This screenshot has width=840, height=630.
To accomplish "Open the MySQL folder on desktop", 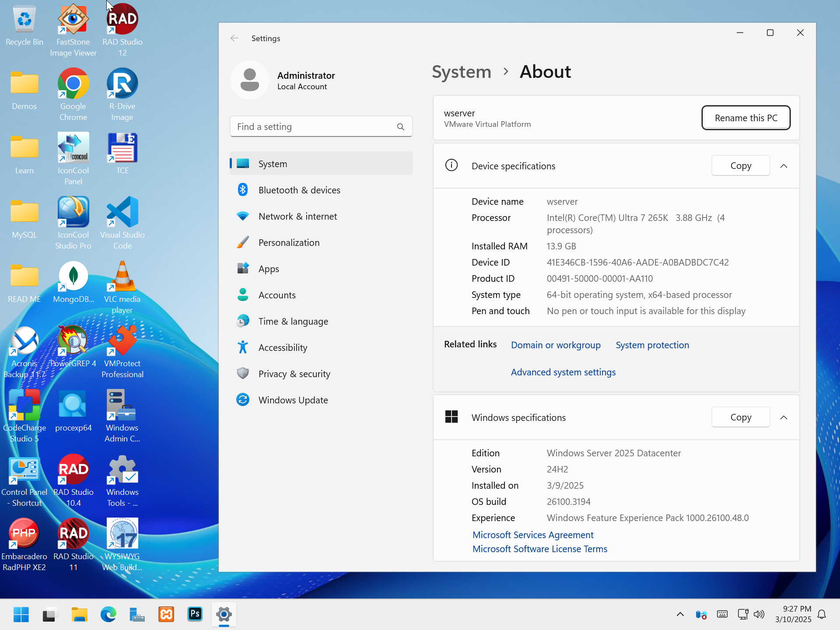I will tap(24, 218).
